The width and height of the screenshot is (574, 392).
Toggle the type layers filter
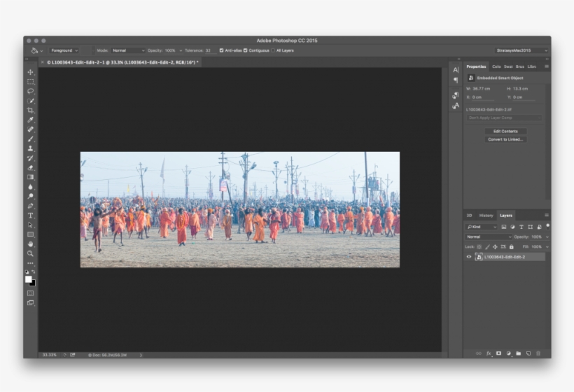(x=521, y=227)
